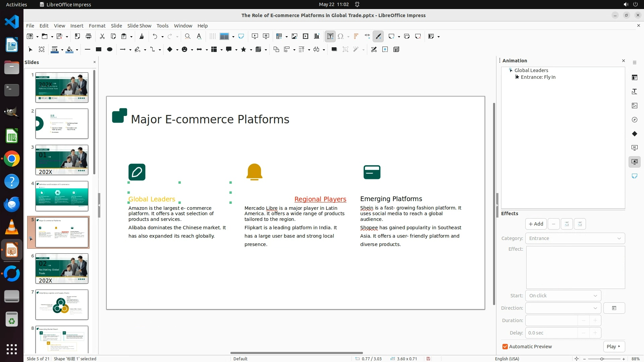Screen dimensions: 644x362
Task: Open the Navigator sidebar icon
Action: [634, 120]
